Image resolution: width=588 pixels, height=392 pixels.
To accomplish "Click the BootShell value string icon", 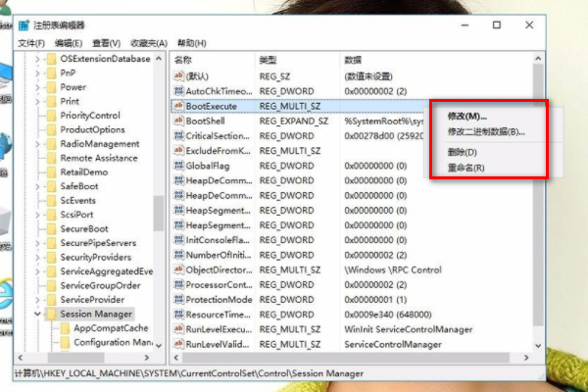I will click(178, 121).
